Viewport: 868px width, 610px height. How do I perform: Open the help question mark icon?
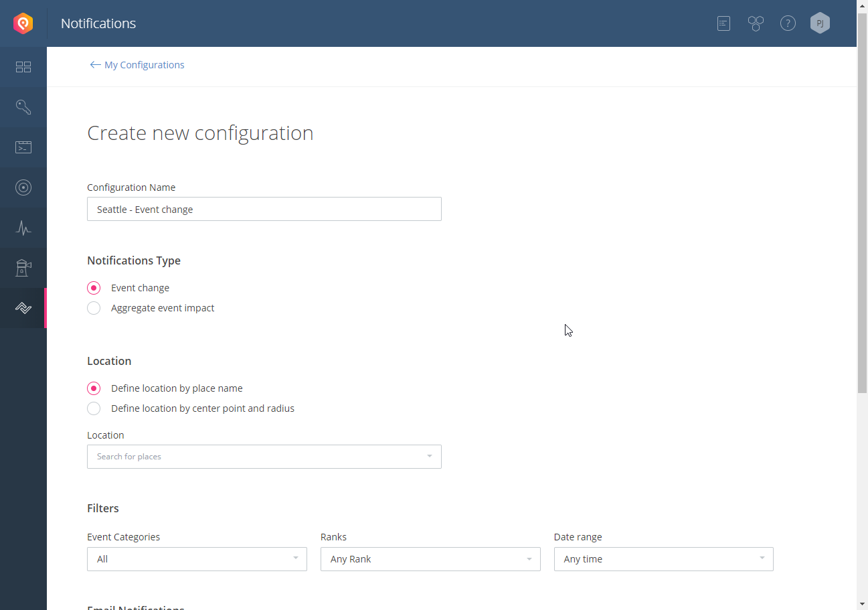[x=788, y=23]
